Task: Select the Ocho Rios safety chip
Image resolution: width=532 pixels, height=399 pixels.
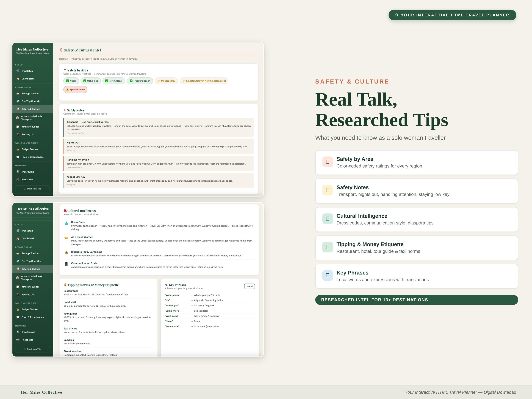Action: 91,81
